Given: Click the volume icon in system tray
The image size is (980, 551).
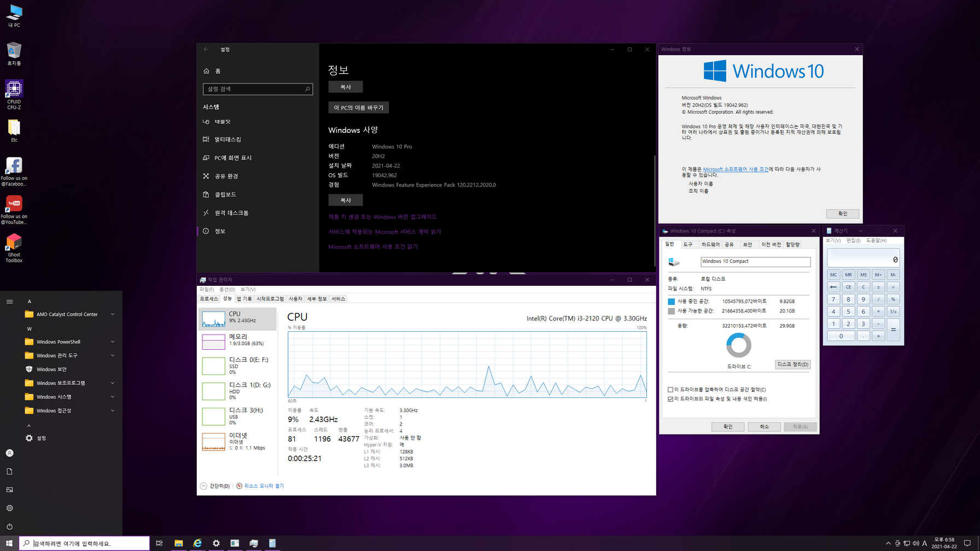Looking at the screenshot, I should click(915, 543).
